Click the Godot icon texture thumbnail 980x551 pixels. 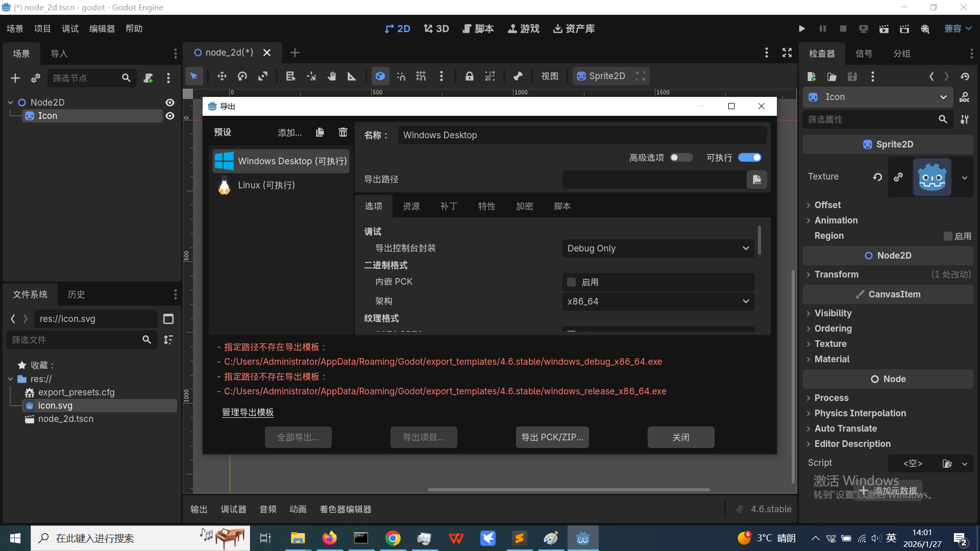tap(932, 177)
